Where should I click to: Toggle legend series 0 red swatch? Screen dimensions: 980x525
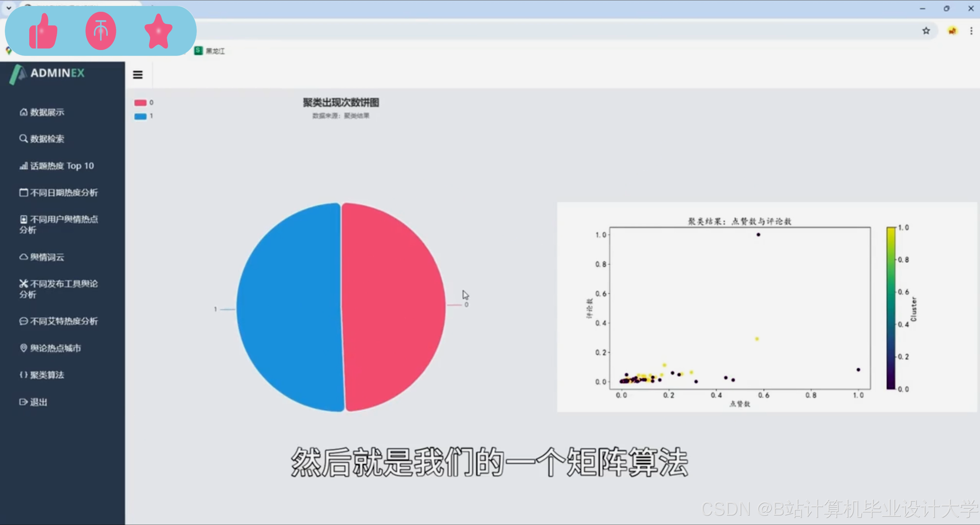click(140, 103)
